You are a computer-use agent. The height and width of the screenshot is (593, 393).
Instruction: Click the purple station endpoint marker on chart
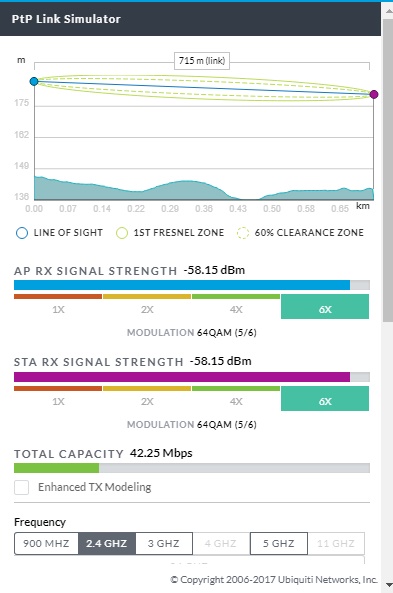tap(374, 94)
